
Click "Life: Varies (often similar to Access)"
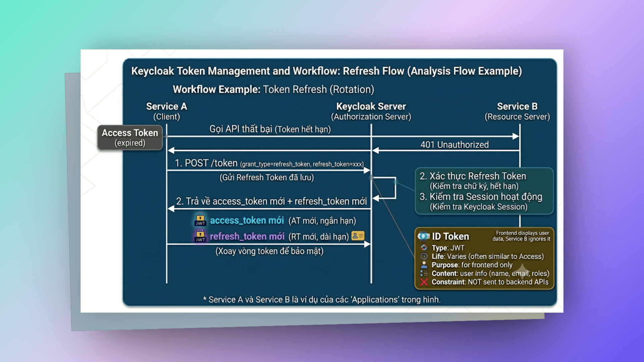point(488,256)
